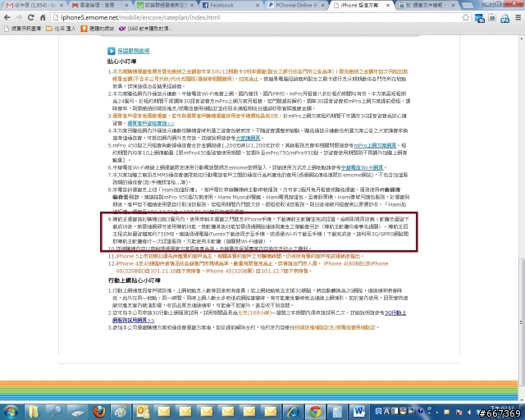Select the iPhone rate plan tab
Viewport: 525px width, 420px height.
click(x=362, y=6)
